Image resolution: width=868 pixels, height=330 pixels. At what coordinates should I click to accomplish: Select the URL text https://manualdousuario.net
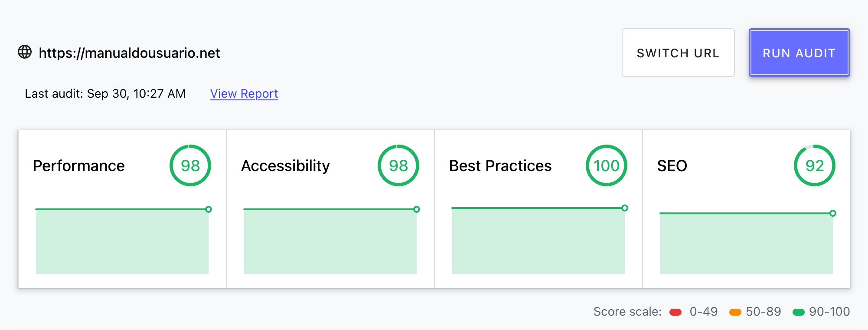click(129, 53)
